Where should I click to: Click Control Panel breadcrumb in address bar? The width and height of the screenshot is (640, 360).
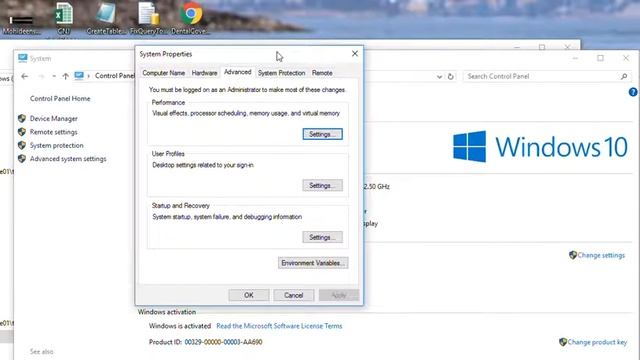(x=115, y=76)
